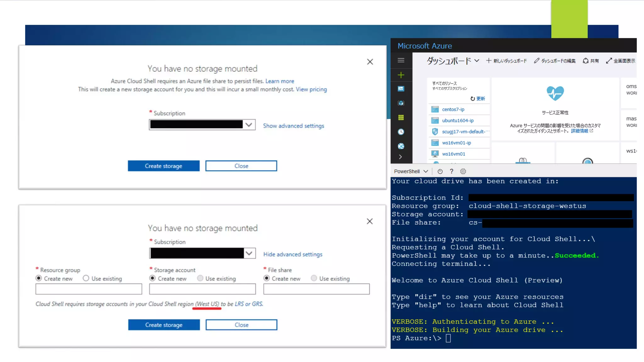This screenshot has width=644, height=362.
Task: Restart Cloud Shell with the power icon
Action: coord(440,171)
